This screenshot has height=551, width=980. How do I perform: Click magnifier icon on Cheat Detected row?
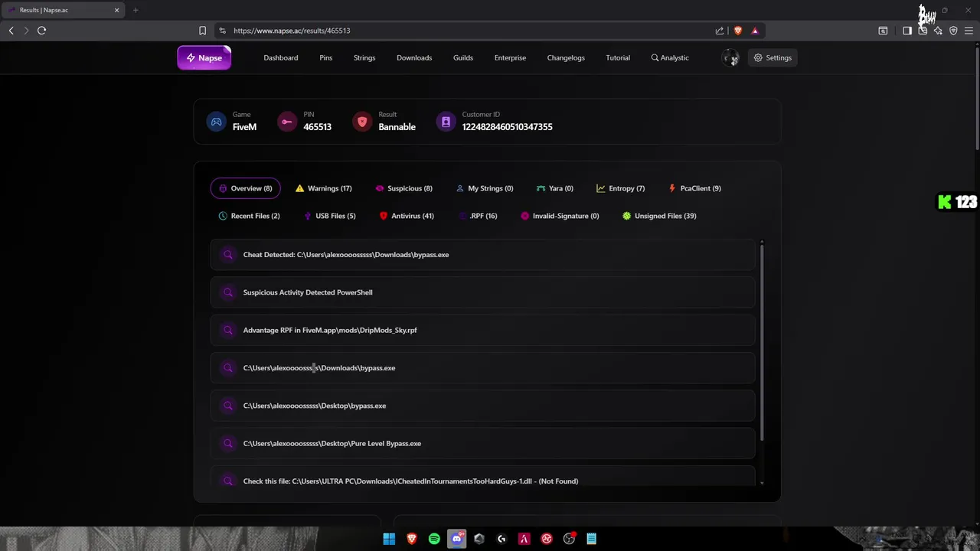tap(227, 255)
